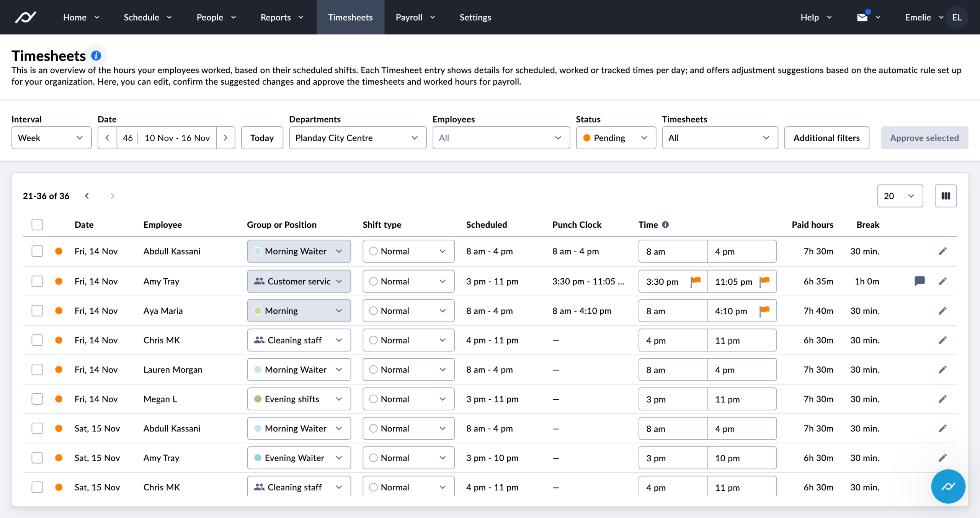Open Planday City Centre departments dropdown

click(357, 138)
